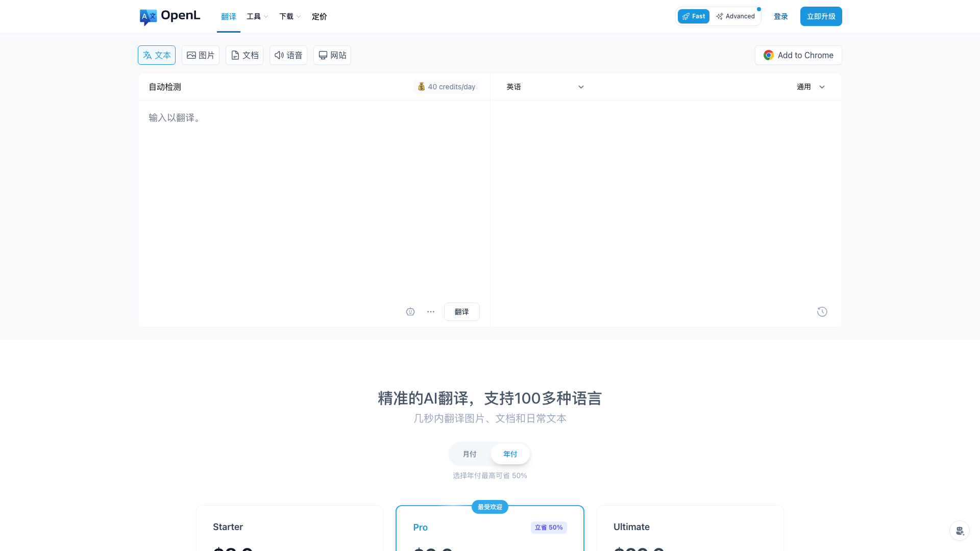Click the 选择年付最高可省 50% note
980x551 pixels.
point(490,475)
